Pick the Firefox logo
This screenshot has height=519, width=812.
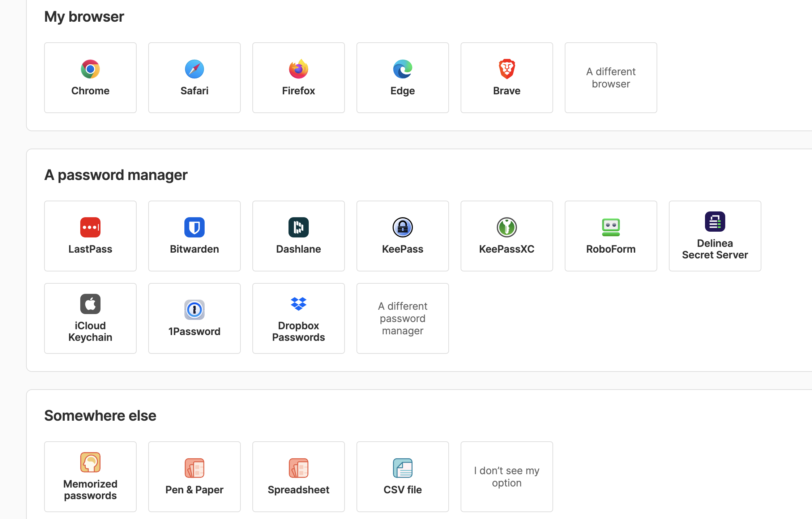click(x=299, y=69)
